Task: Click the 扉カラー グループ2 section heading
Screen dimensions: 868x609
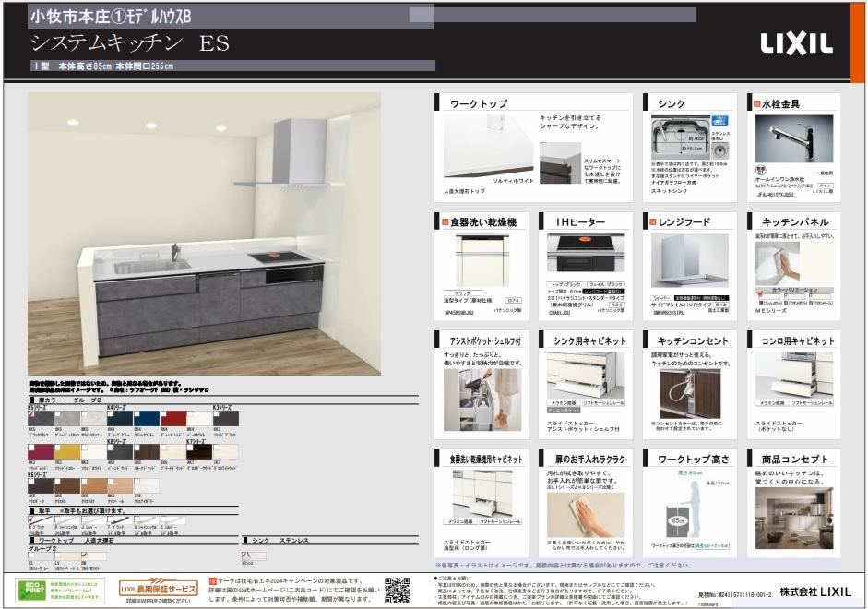Action: (68, 400)
